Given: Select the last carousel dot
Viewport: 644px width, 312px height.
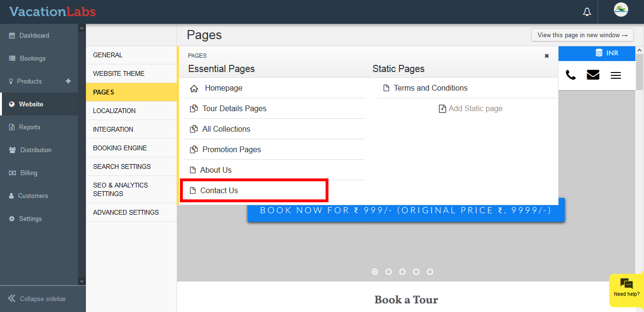Looking at the screenshot, I should (x=430, y=271).
